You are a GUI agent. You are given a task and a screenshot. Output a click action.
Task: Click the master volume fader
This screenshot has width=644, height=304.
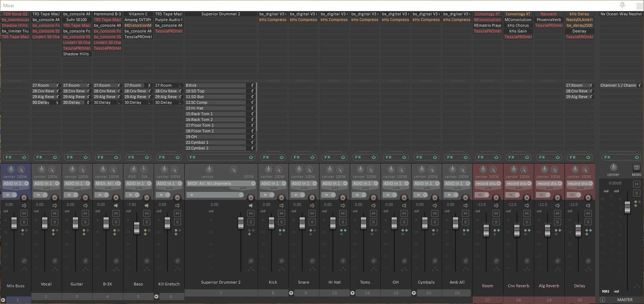tap(627, 207)
